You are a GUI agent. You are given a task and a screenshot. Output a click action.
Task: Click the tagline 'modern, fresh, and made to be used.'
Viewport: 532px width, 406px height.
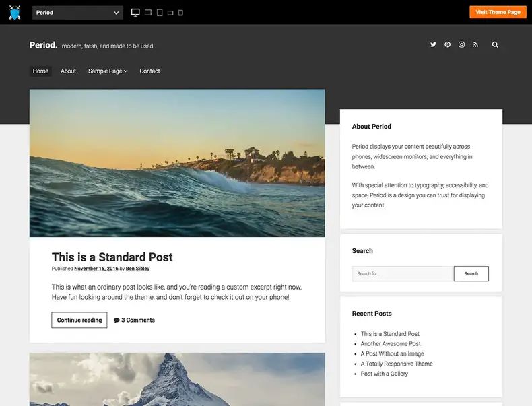pos(108,46)
